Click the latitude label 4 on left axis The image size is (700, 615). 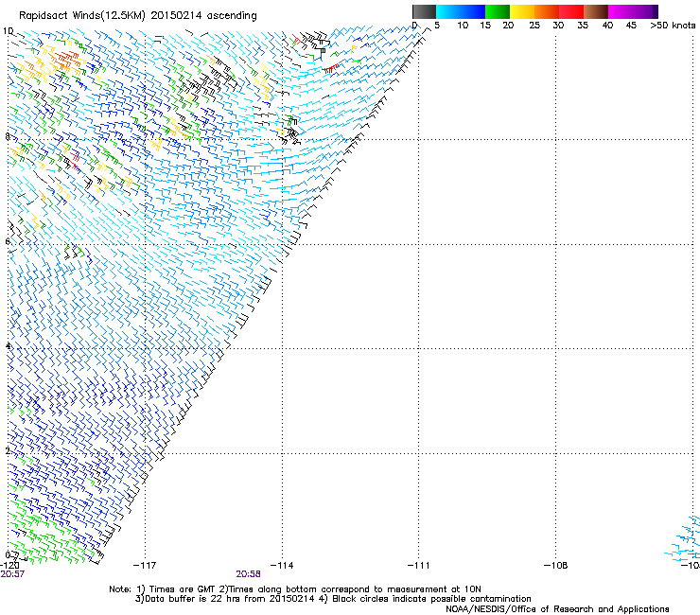pyautogui.click(x=8, y=345)
